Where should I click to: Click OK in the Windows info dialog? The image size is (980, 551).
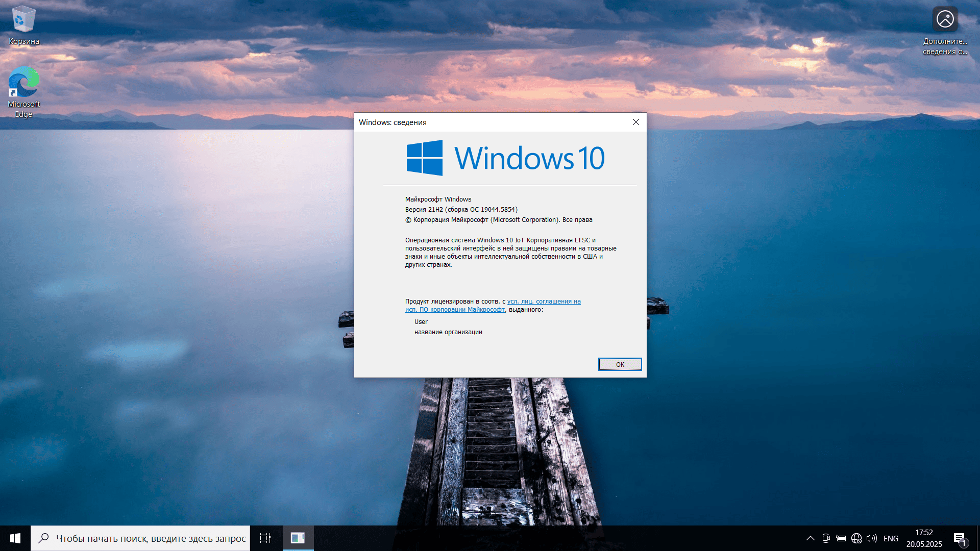tap(620, 364)
